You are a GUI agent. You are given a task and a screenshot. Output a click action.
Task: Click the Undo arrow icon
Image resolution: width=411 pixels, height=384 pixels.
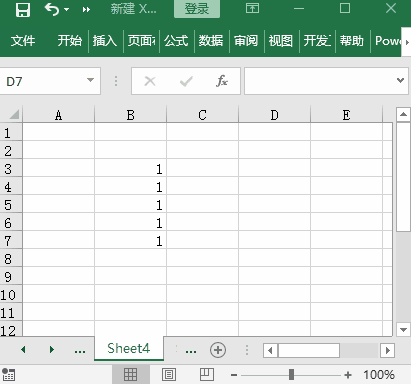(x=52, y=9)
